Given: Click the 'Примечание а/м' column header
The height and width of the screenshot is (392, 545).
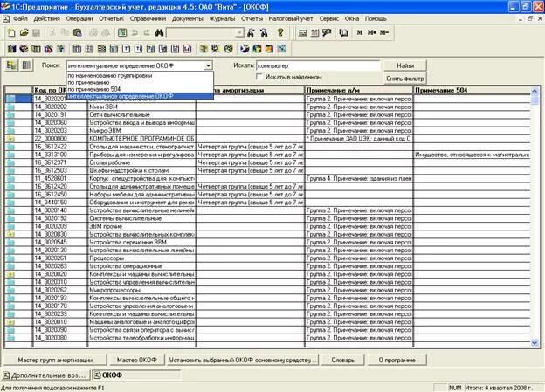Looking at the screenshot, I should pos(359,90).
